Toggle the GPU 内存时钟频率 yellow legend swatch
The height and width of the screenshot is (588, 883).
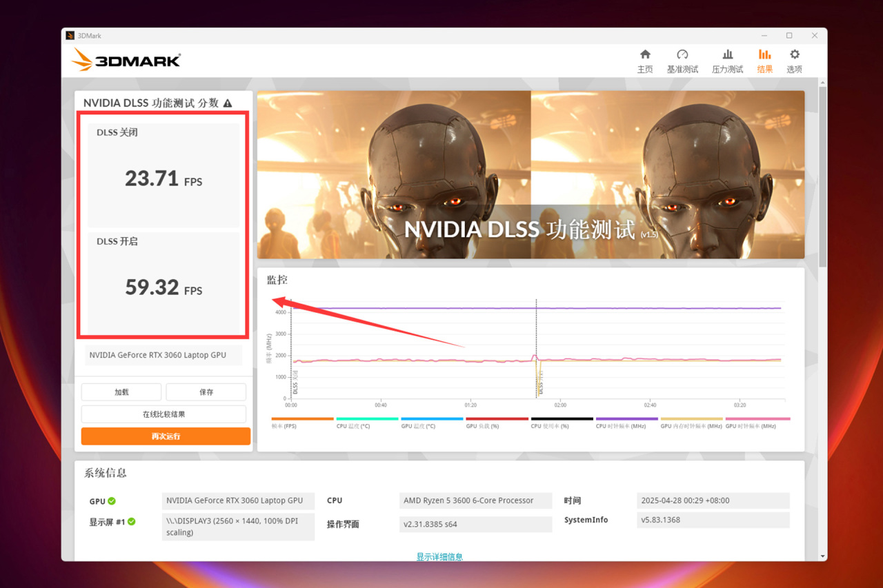(692, 418)
